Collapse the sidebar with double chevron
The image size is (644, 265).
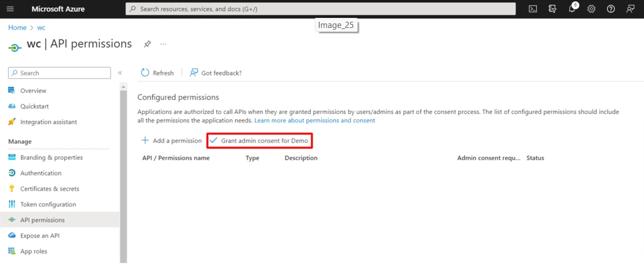pos(120,73)
